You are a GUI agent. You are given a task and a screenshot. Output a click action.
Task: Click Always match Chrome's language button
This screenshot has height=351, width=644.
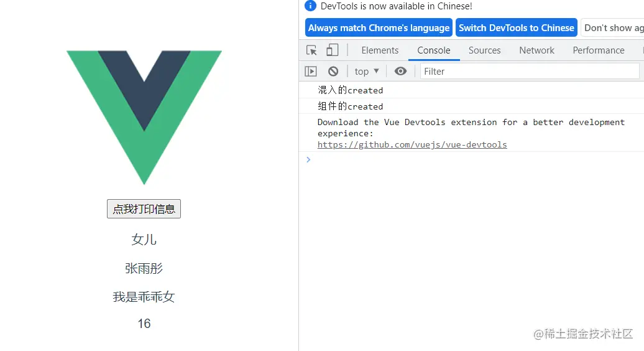[x=379, y=27]
